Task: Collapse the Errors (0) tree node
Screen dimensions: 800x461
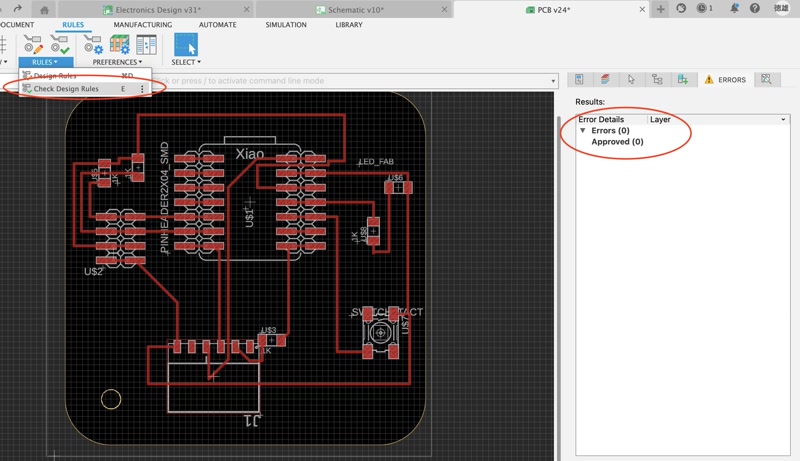Action: tap(582, 131)
